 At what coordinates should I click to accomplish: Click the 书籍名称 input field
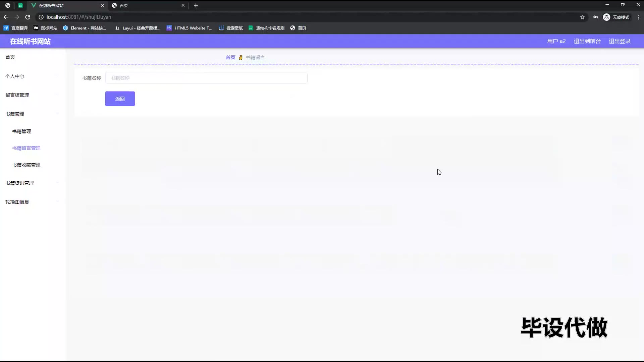[x=206, y=78]
